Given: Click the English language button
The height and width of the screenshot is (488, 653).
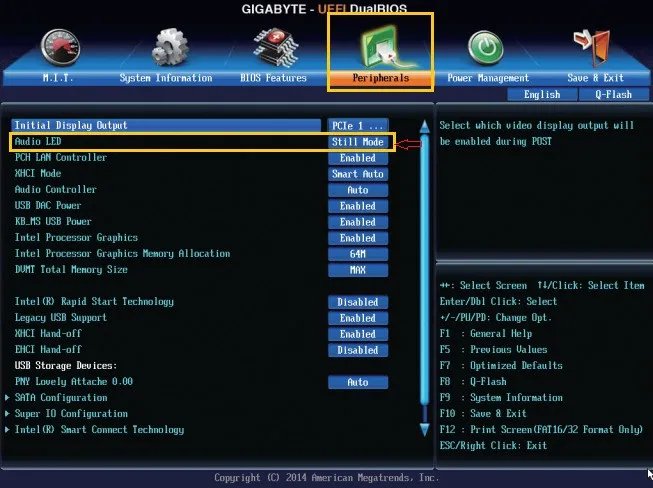Looking at the screenshot, I should point(542,95).
